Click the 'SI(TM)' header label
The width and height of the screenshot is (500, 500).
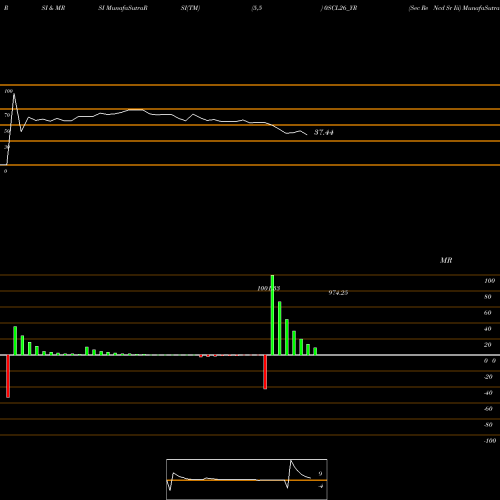pos(190,8)
